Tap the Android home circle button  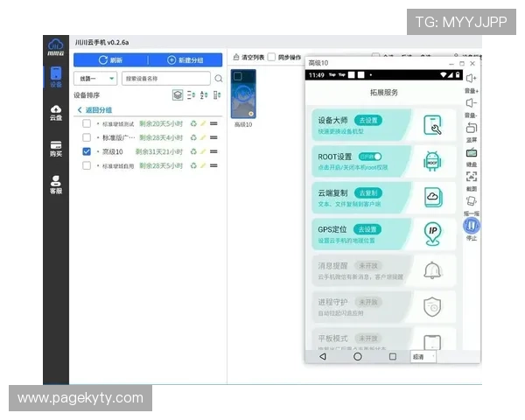358,356
